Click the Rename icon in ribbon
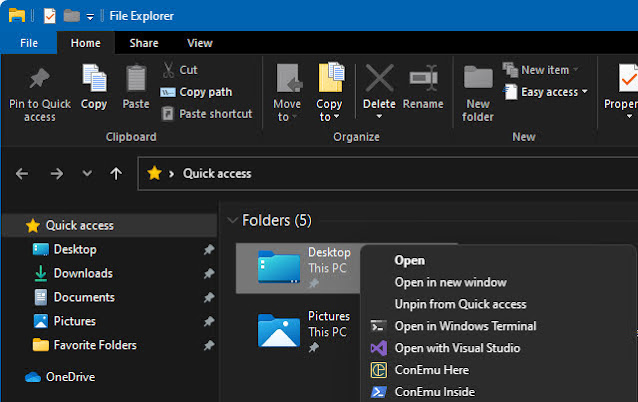Screen dimensions: 638x402 (x=423, y=79)
